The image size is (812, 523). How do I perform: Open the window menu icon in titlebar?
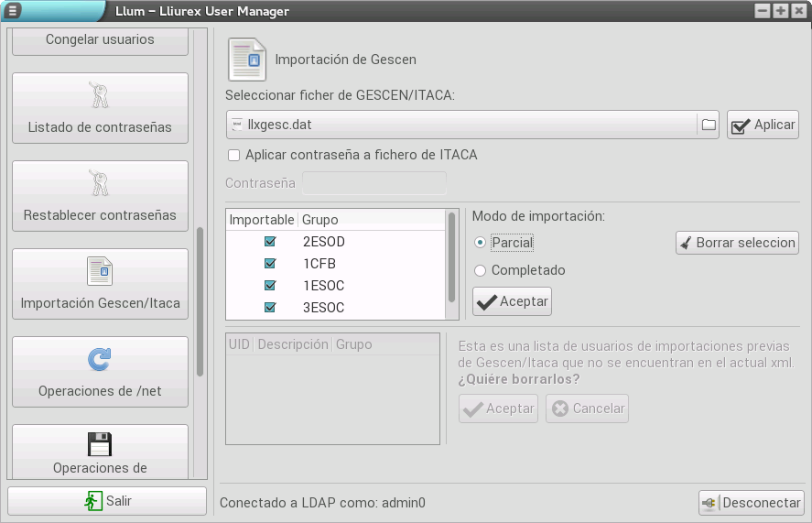coord(13,11)
